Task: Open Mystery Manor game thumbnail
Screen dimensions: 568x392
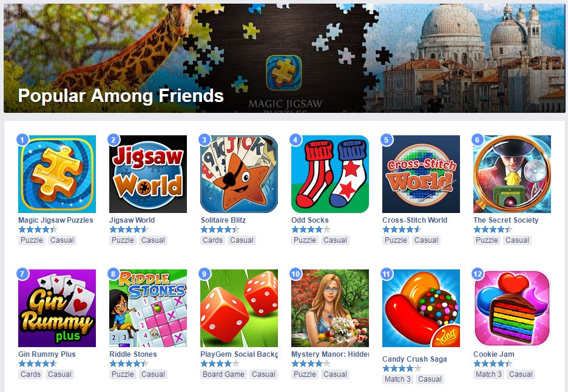Action: click(330, 308)
